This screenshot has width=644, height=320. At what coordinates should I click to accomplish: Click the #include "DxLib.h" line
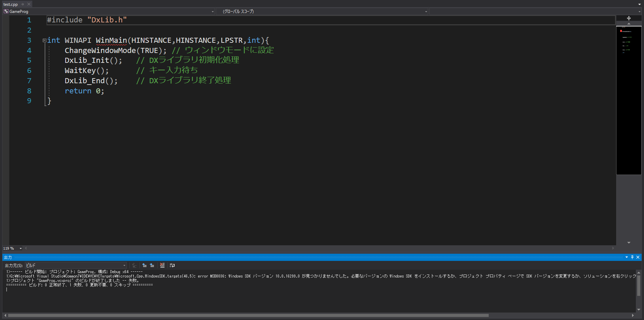87,20
